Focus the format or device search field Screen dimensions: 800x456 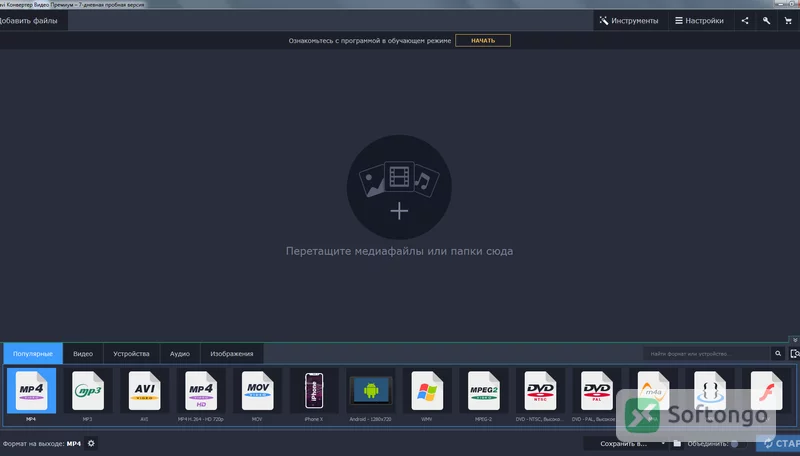[707, 353]
